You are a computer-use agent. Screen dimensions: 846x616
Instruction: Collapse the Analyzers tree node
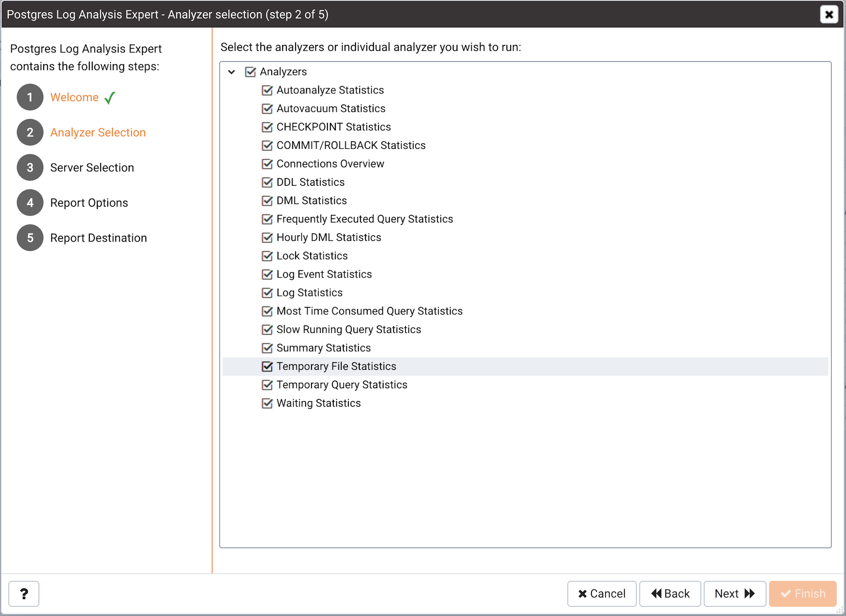(x=231, y=72)
